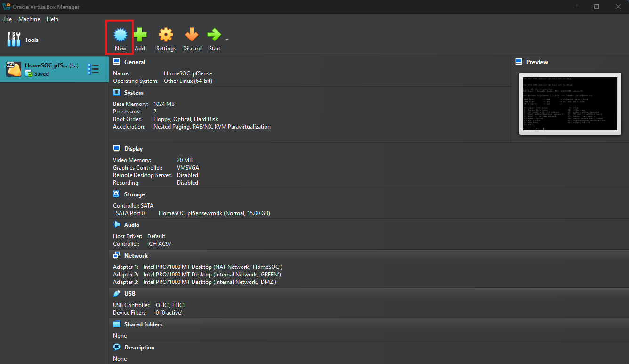The height and width of the screenshot is (364, 629).
Task: Collapse the Preview panel header
Action: tap(537, 62)
